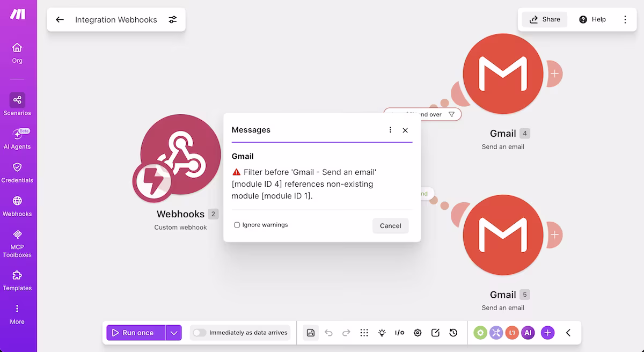Open the Explain flow lightbulb icon

(x=382, y=333)
